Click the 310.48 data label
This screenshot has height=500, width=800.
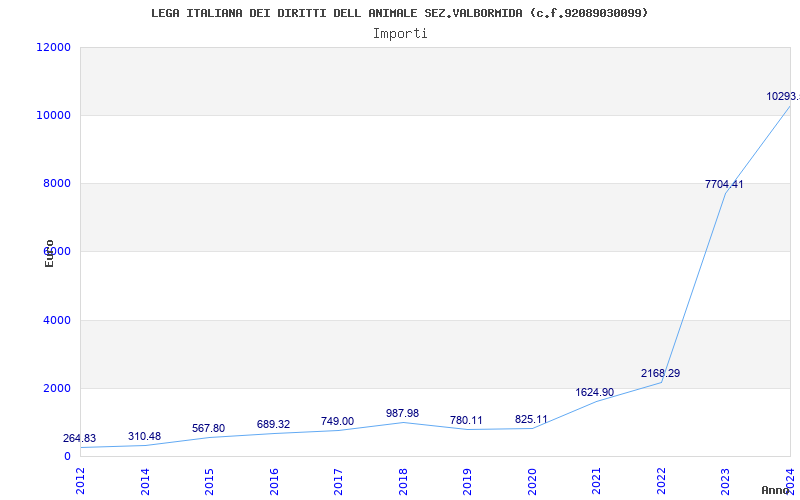144,437
